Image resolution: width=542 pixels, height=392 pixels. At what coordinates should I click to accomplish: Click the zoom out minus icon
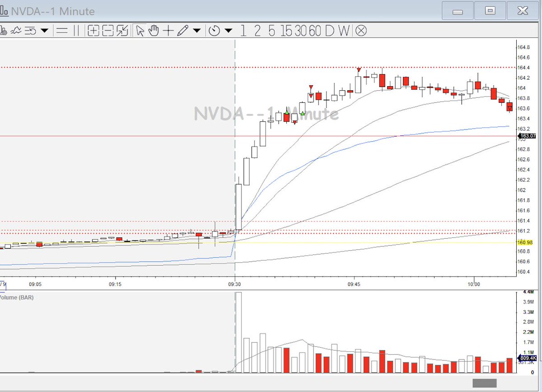[108, 31]
